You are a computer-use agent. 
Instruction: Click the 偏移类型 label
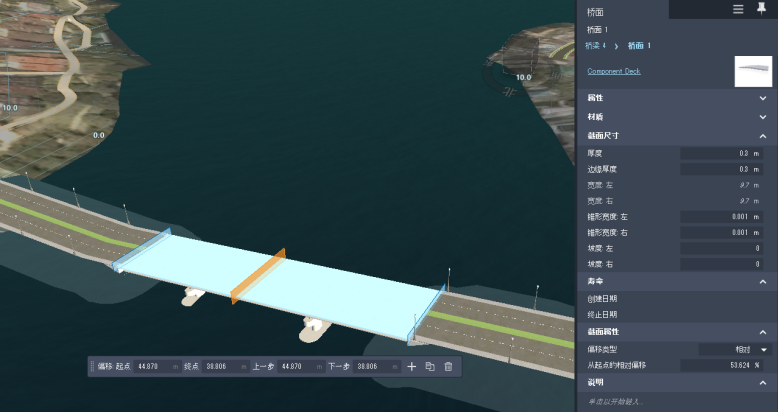[602, 349]
